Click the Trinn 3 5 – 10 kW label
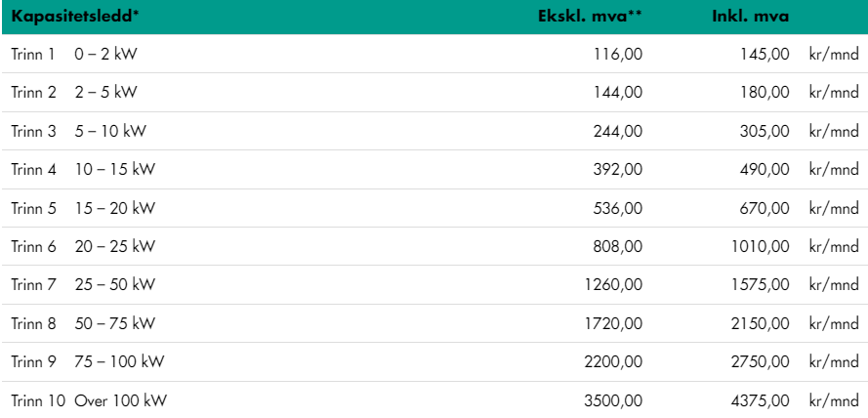The width and height of the screenshot is (868, 418). point(78,131)
